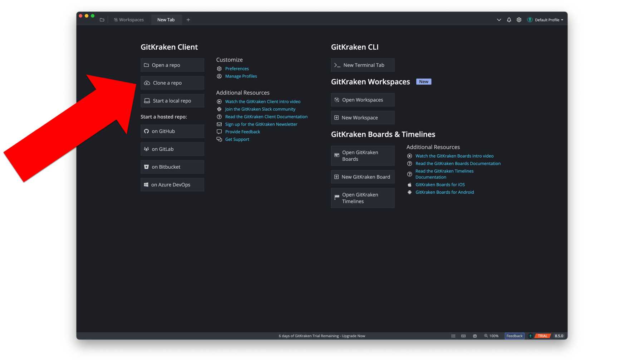This screenshot has width=644, height=362.
Task: Start a hosted repo on GitHub
Action: point(172,131)
